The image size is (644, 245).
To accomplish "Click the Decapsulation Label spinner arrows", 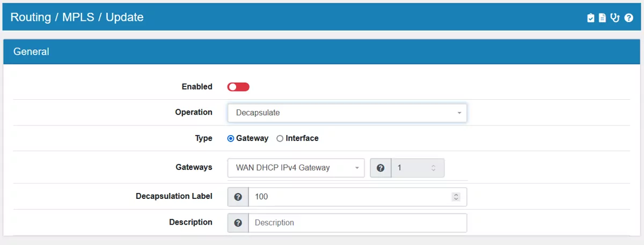I will [x=456, y=197].
